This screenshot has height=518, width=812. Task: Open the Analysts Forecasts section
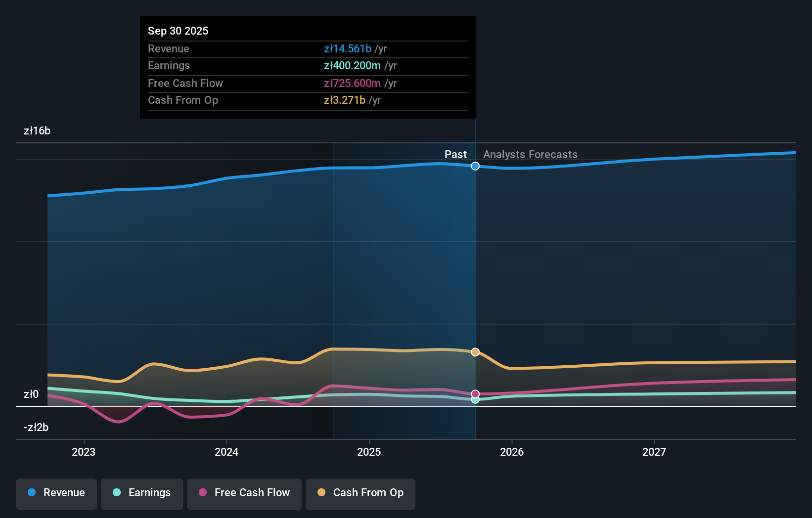pyautogui.click(x=530, y=154)
